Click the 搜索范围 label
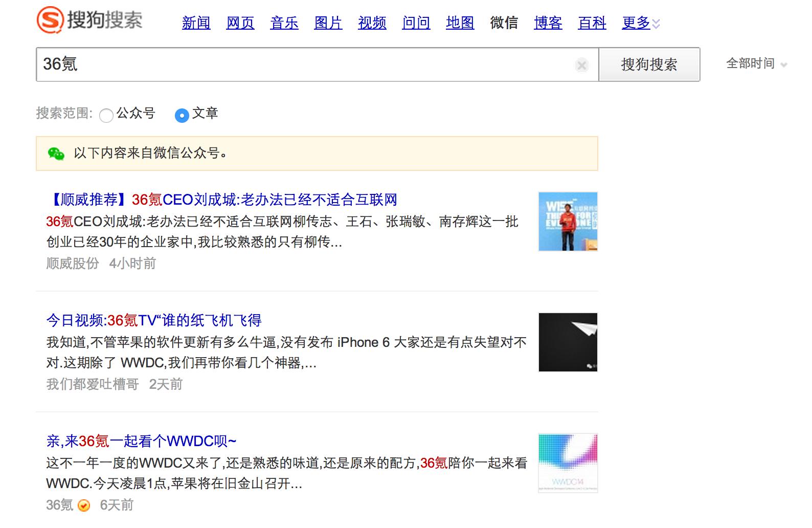Viewport: 812px width, 528px height. click(x=64, y=113)
